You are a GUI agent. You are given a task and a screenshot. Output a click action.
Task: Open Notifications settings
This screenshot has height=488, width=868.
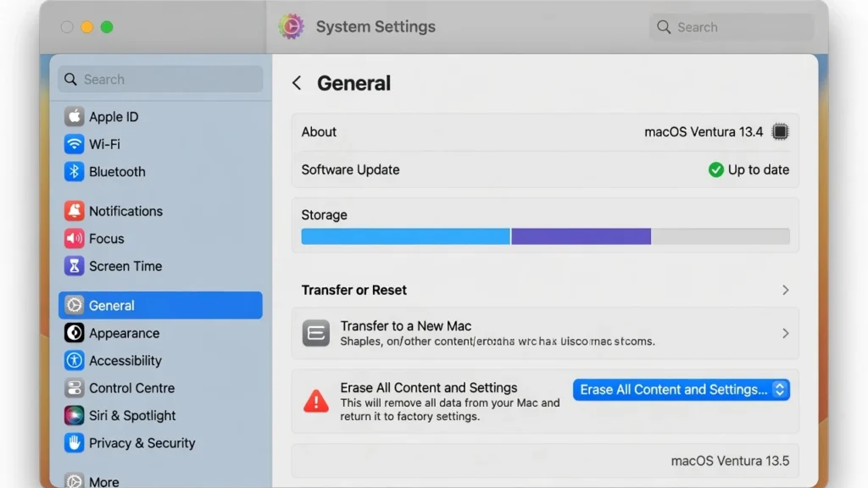coord(160,211)
